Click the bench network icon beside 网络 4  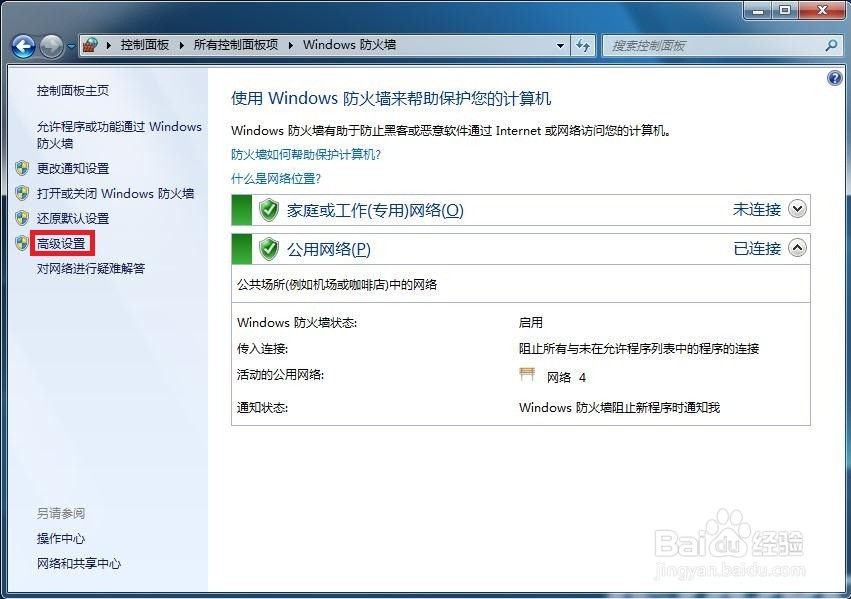pyautogui.click(x=527, y=374)
